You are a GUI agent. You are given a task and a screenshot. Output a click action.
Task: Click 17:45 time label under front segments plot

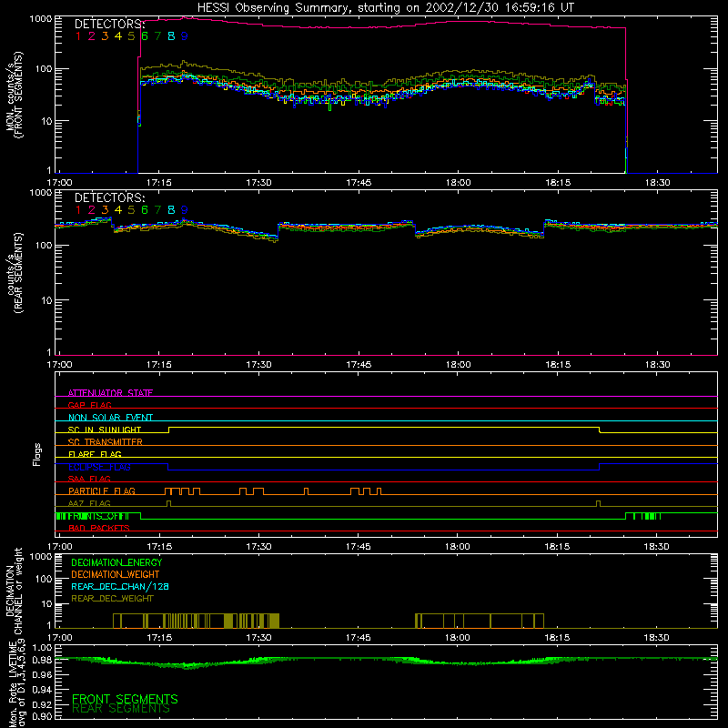click(x=359, y=183)
